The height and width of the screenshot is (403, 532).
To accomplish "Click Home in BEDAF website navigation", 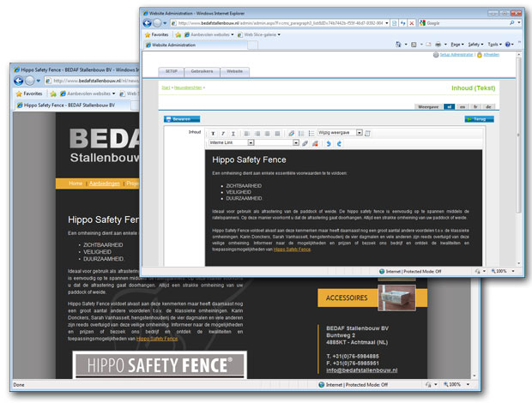I will [76, 183].
